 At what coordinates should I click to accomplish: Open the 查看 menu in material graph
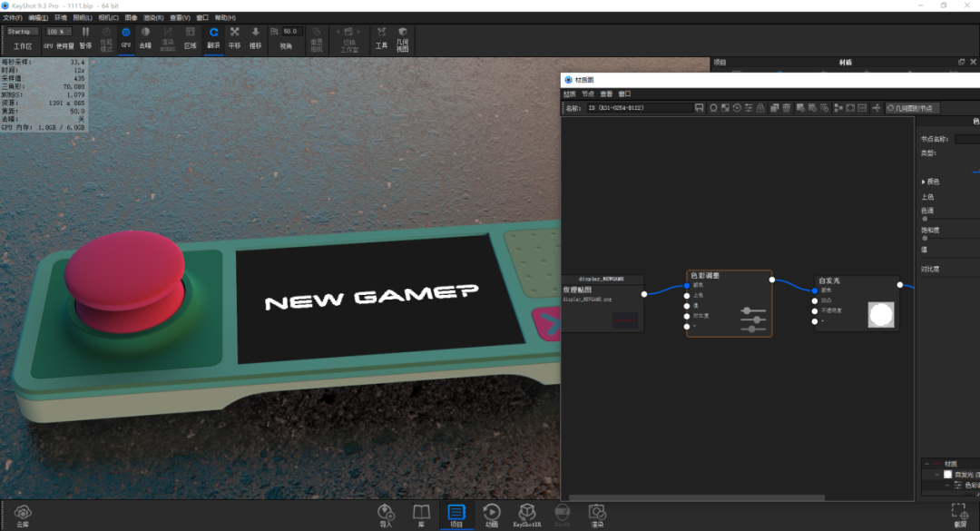click(606, 93)
